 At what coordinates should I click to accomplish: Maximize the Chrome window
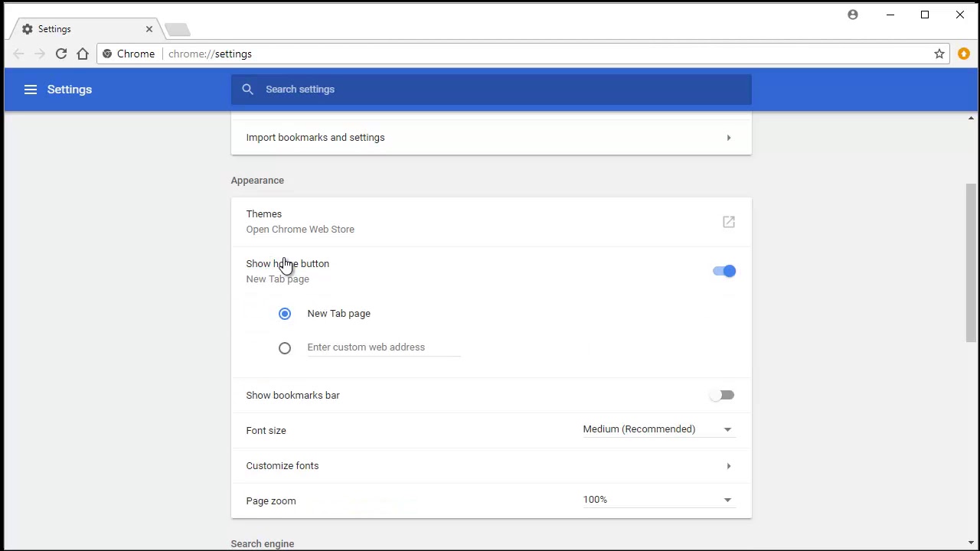click(925, 15)
